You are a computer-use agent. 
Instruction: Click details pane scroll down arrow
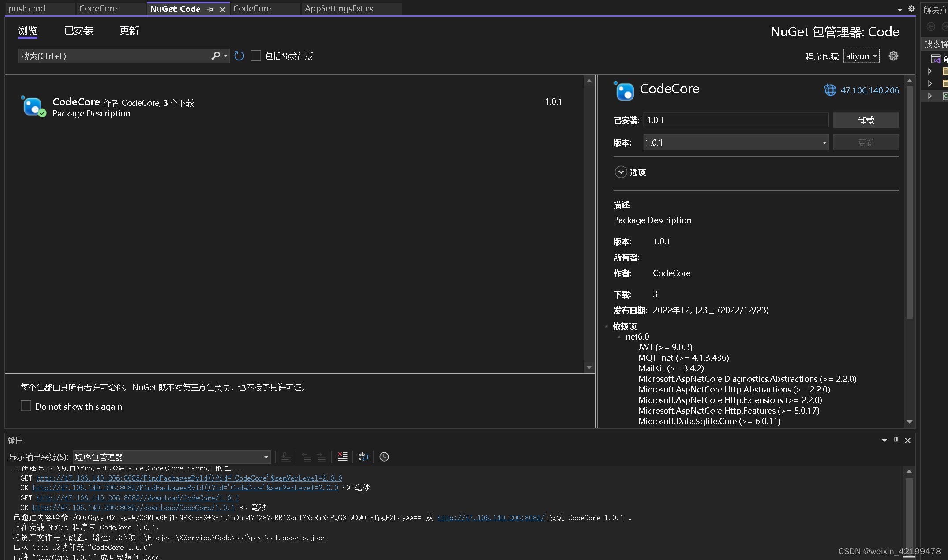click(x=909, y=422)
